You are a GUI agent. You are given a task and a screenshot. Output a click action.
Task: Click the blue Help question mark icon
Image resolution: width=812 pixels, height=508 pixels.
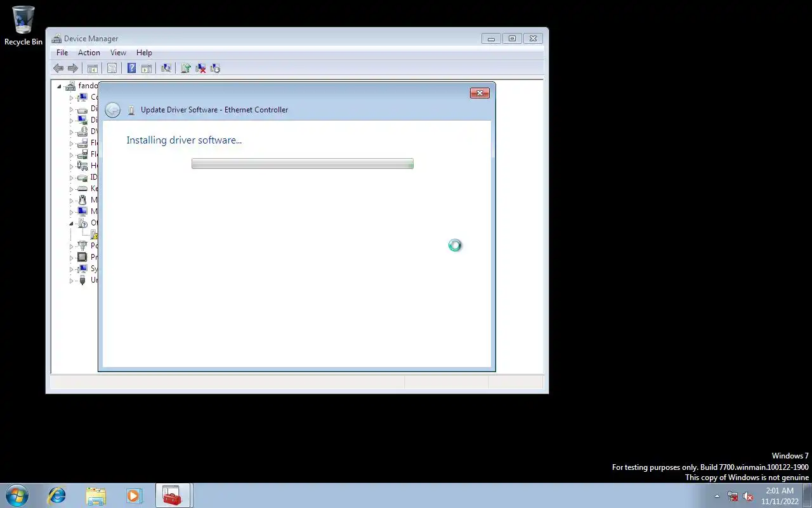click(x=131, y=69)
